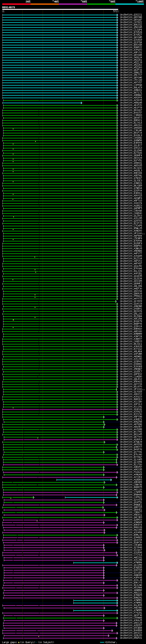146x644 pixels.
Task: Select the UniRef100_A8TQ96 label
Action: point(131,424)
